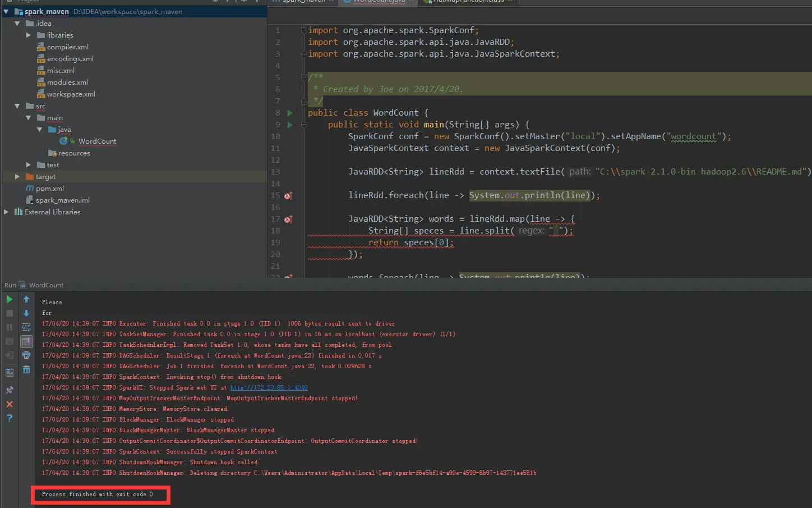Click 'Process finished with exit code 0' text

(97, 494)
